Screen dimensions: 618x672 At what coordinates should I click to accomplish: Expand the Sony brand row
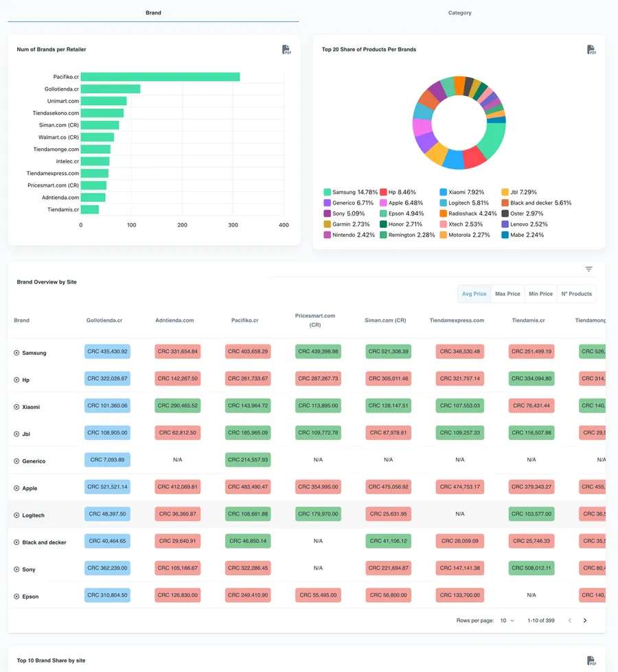(16, 569)
